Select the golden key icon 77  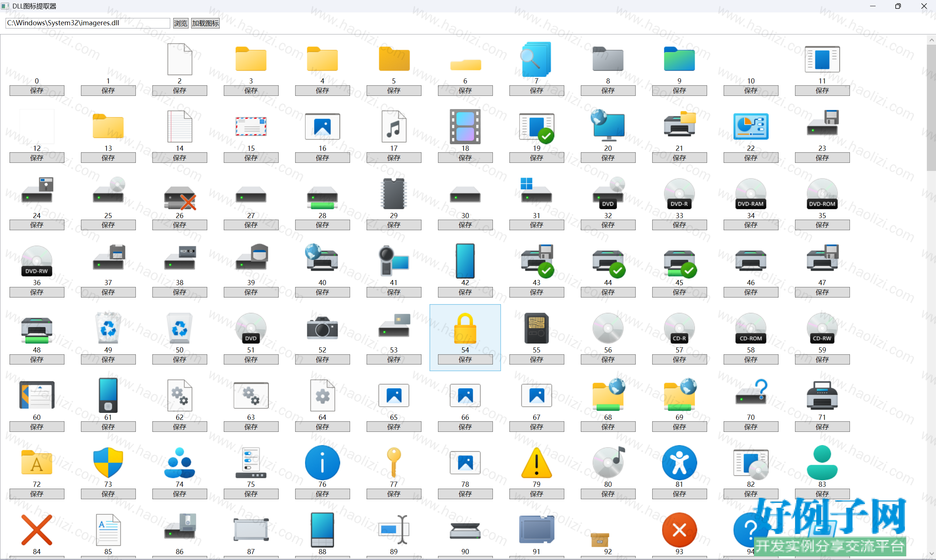point(394,463)
